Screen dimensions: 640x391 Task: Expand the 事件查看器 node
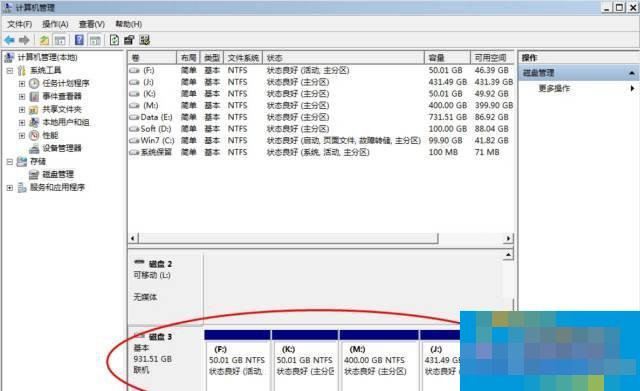(22, 97)
